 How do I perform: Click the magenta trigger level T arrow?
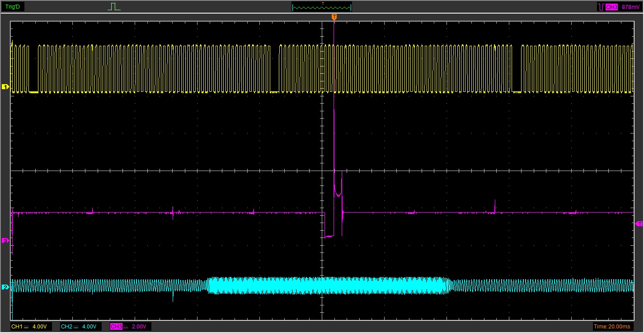(x=639, y=224)
